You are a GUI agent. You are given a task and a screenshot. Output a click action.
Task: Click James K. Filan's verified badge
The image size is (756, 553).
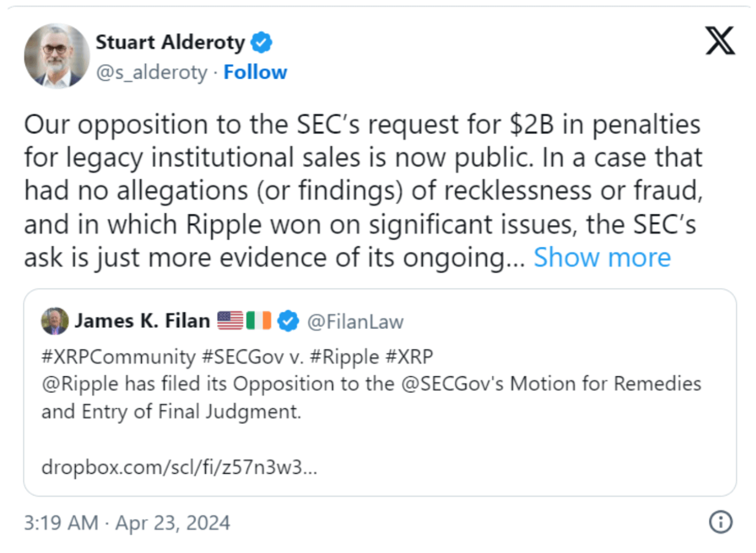(288, 321)
